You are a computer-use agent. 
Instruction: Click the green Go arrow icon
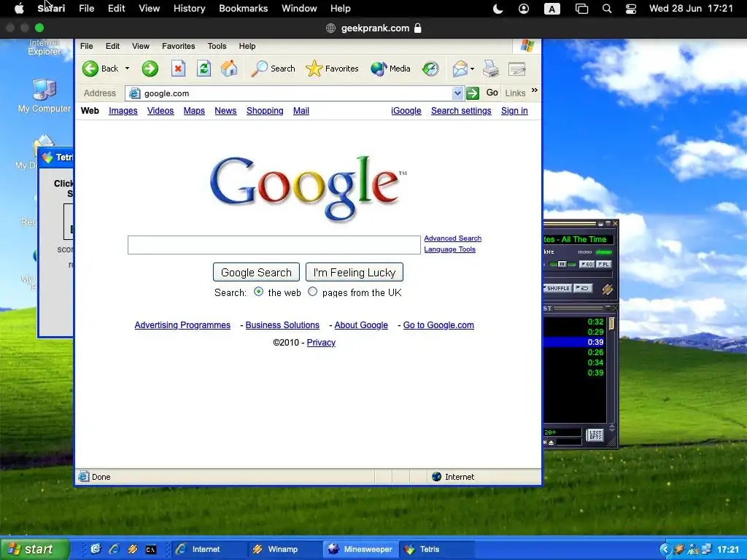(x=473, y=93)
